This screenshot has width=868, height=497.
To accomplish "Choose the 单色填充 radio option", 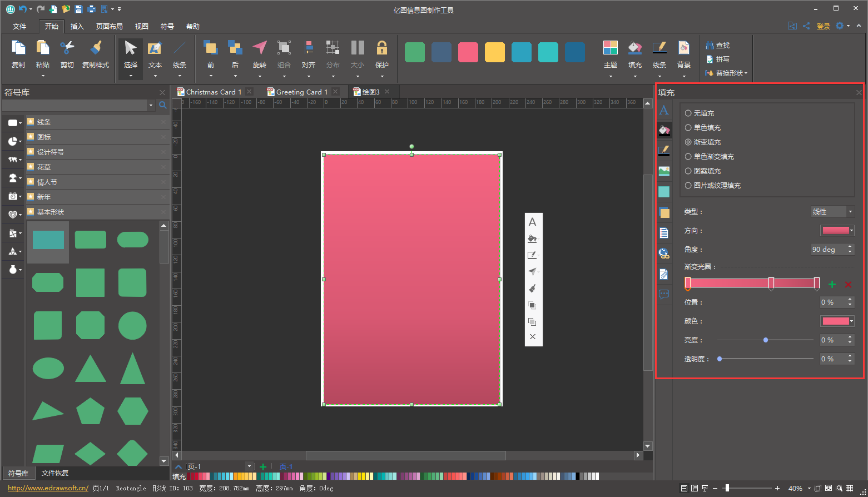I will (688, 128).
